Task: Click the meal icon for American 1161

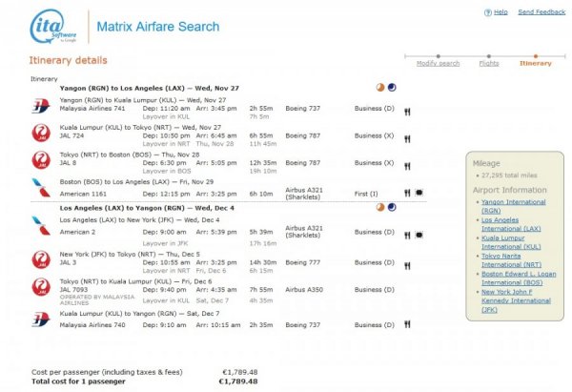Action: pos(407,193)
